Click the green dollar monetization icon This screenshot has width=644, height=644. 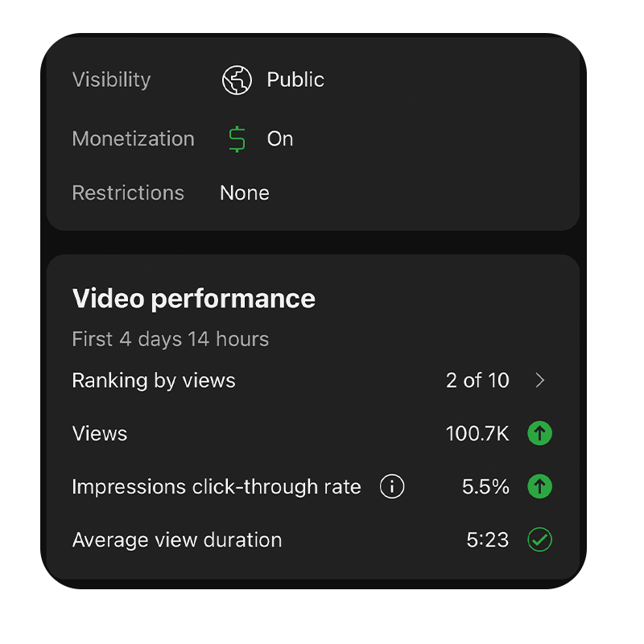tap(237, 139)
